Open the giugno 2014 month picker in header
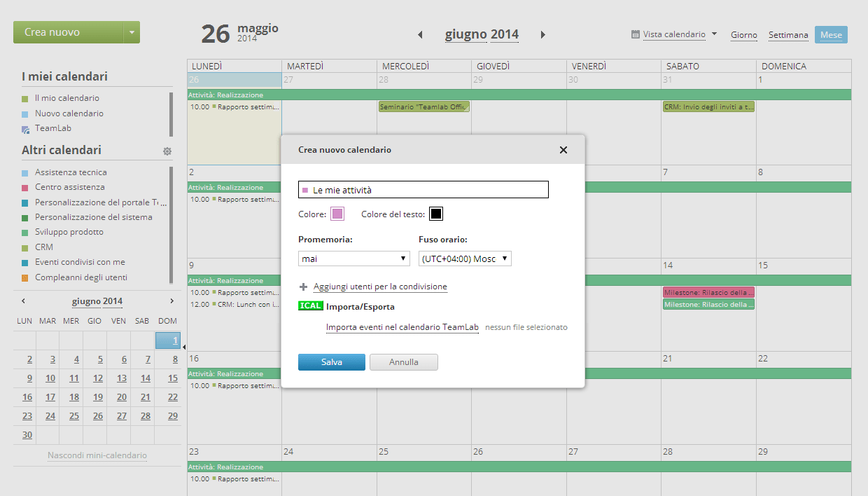This screenshot has width=868, height=496. pos(482,34)
